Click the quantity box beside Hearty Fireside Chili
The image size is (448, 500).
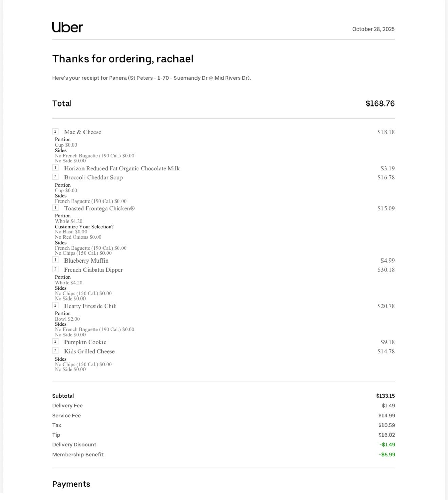click(55, 305)
